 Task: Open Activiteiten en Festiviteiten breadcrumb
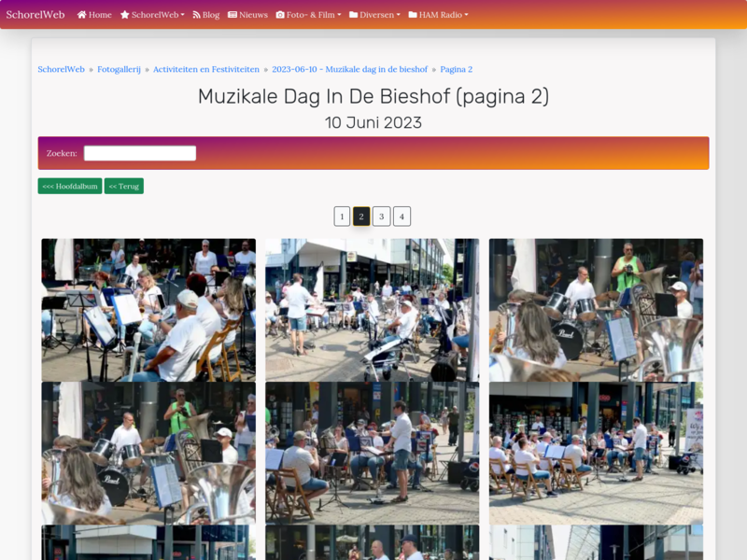click(206, 69)
